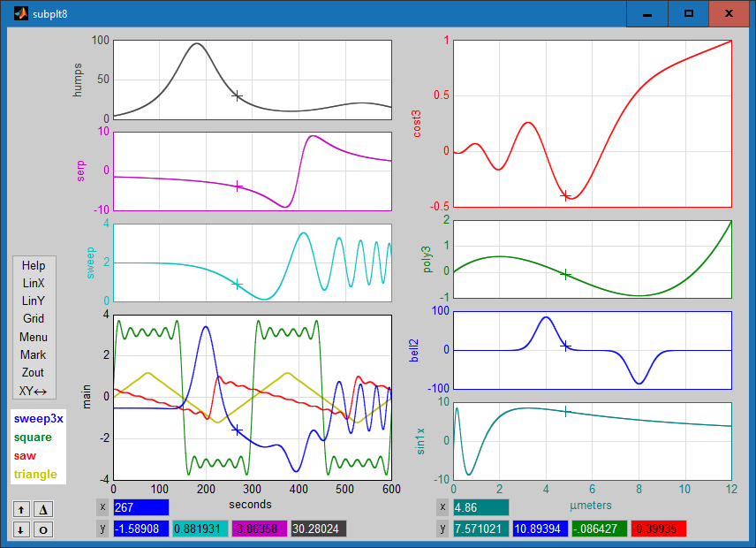Toggle the saw trace in legend
Screen dimensions: 756x548
tap(25, 456)
